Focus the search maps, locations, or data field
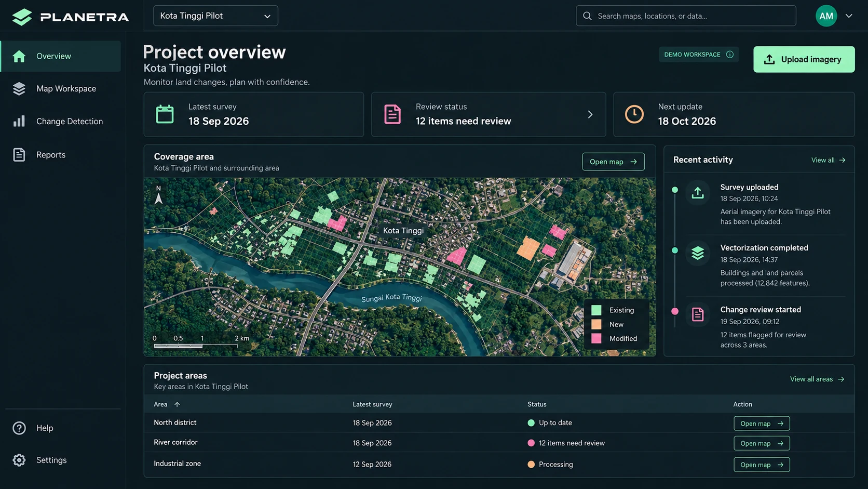 coord(686,16)
